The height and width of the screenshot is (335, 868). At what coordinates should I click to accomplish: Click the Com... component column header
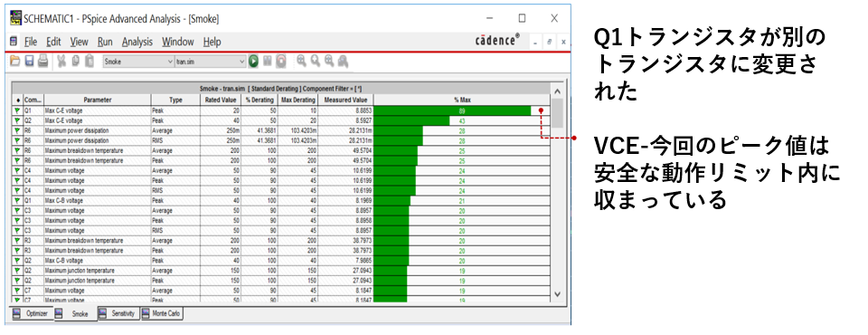pos(33,100)
